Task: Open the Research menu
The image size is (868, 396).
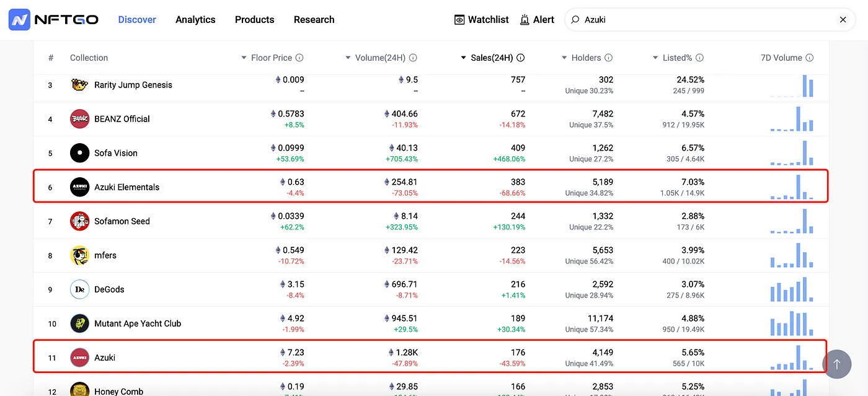Action: [x=314, y=20]
